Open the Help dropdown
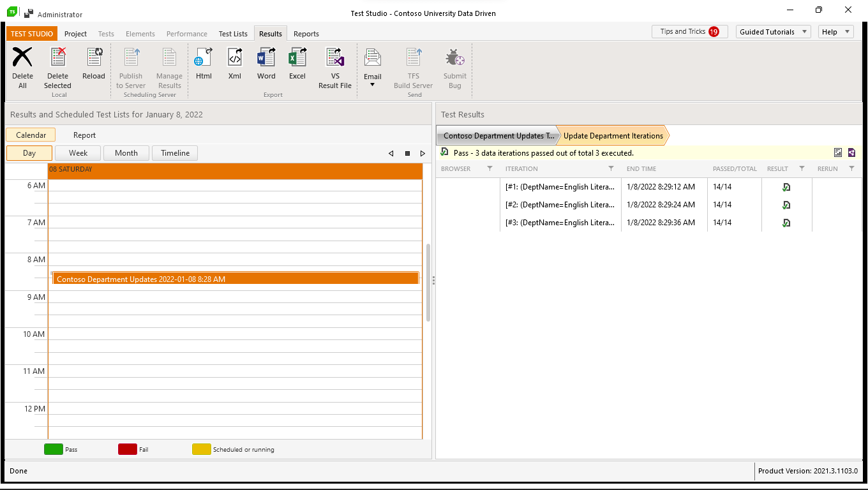This screenshot has height=490, width=868. point(835,31)
